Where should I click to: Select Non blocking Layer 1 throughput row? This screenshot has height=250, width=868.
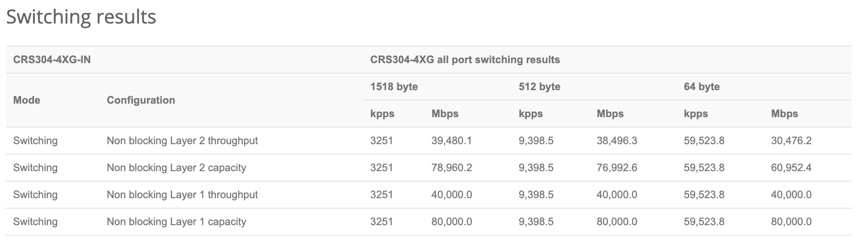click(182, 195)
